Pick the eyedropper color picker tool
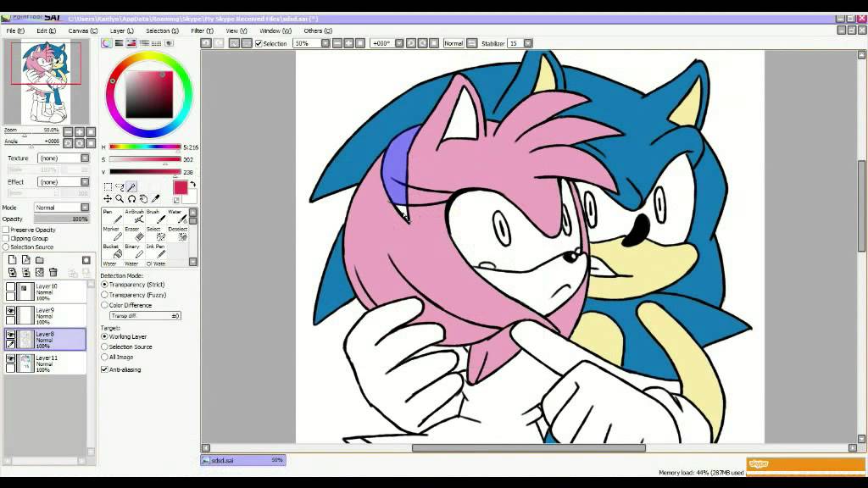The width and height of the screenshot is (868, 488). point(156,198)
